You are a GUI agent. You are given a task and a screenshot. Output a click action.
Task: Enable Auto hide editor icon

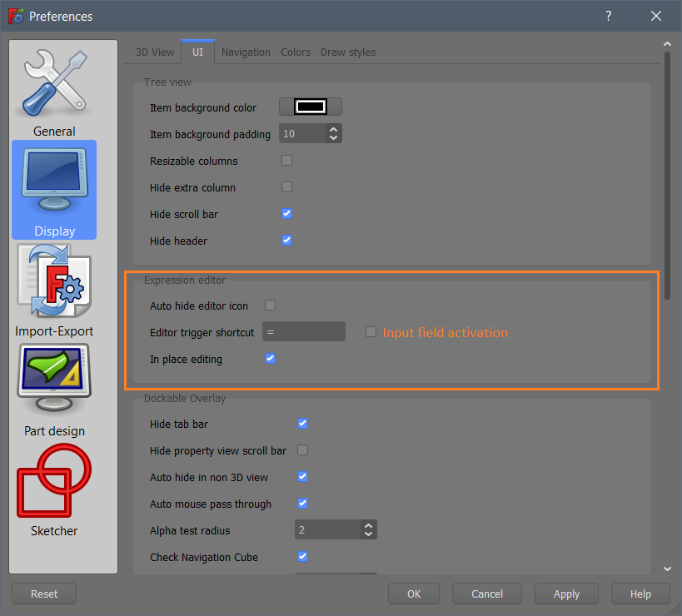270,305
